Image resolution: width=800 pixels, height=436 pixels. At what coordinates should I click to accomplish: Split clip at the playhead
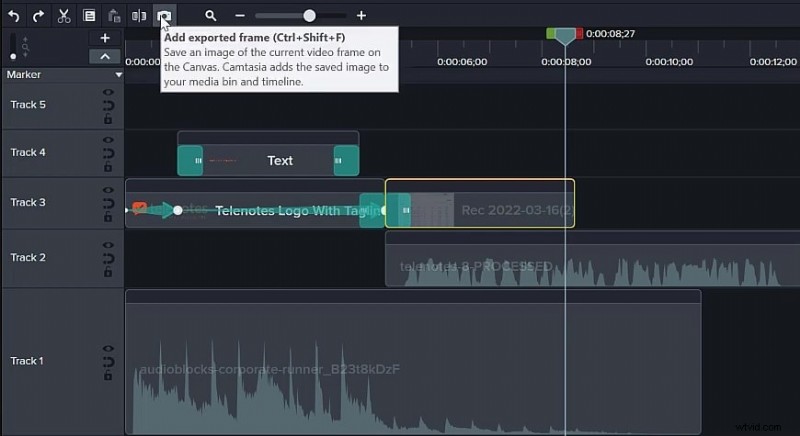click(139, 16)
